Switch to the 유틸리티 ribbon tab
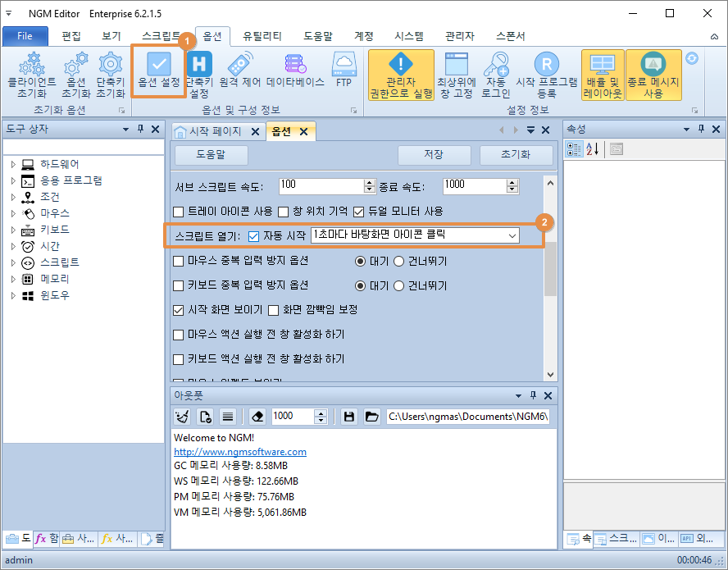The image size is (728, 570). pyautogui.click(x=262, y=36)
